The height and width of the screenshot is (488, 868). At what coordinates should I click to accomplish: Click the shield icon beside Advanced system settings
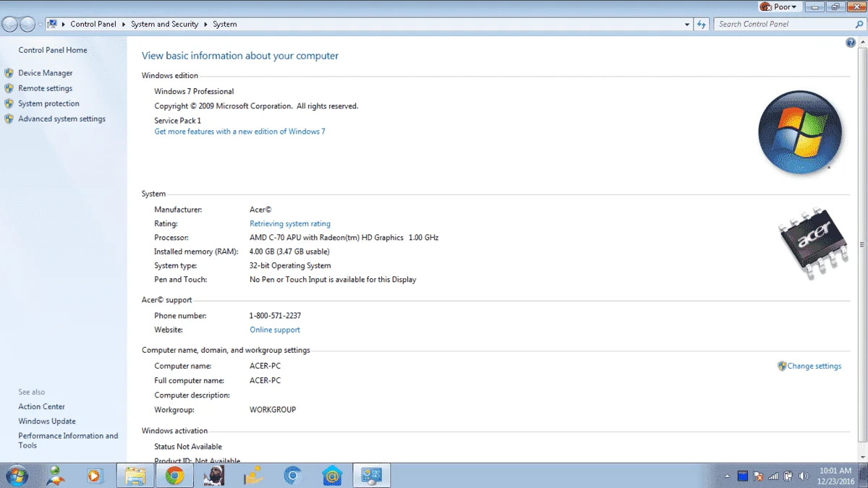pos(9,119)
